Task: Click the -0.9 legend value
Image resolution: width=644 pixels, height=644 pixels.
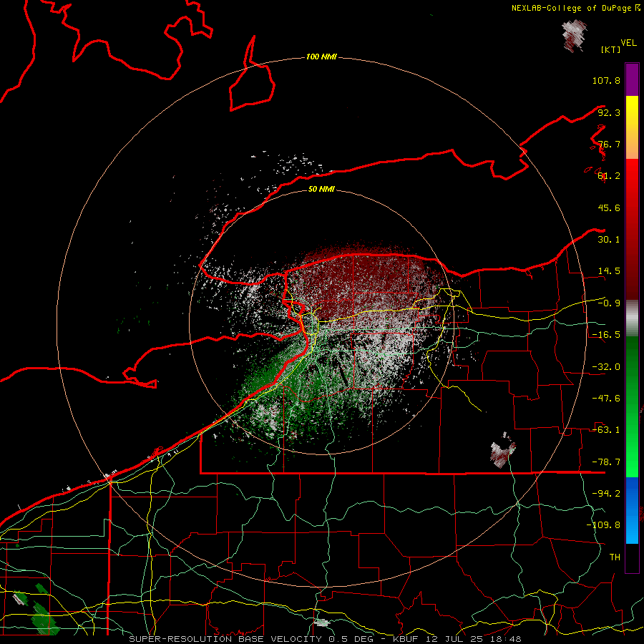Action: pyautogui.click(x=609, y=303)
